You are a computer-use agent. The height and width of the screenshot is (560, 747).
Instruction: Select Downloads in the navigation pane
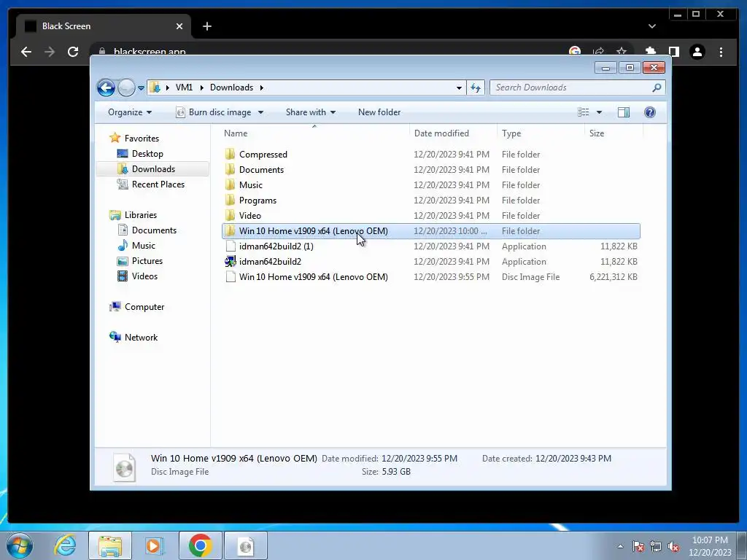pos(153,169)
